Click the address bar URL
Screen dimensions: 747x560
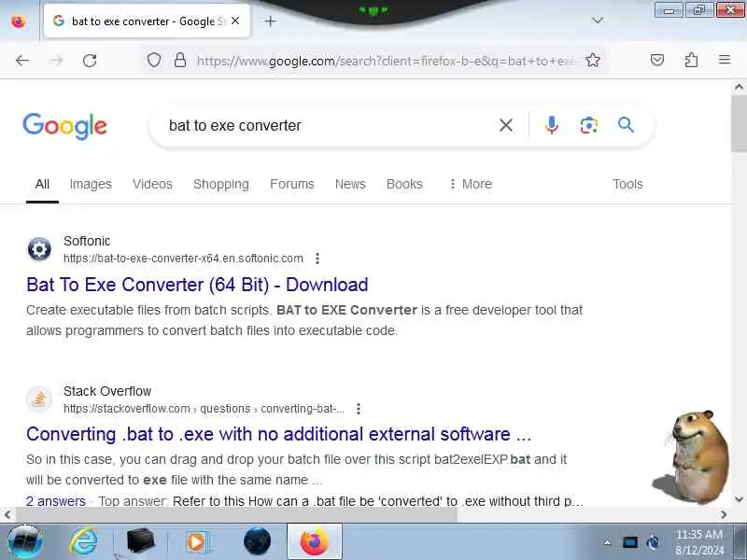click(386, 61)
